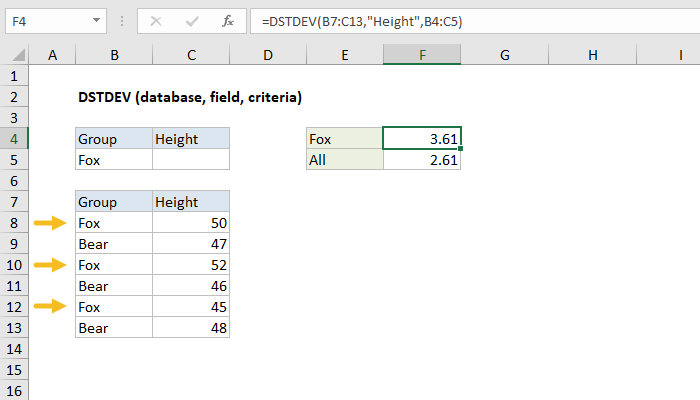Select cell Fox in row 10

point(114,264)
